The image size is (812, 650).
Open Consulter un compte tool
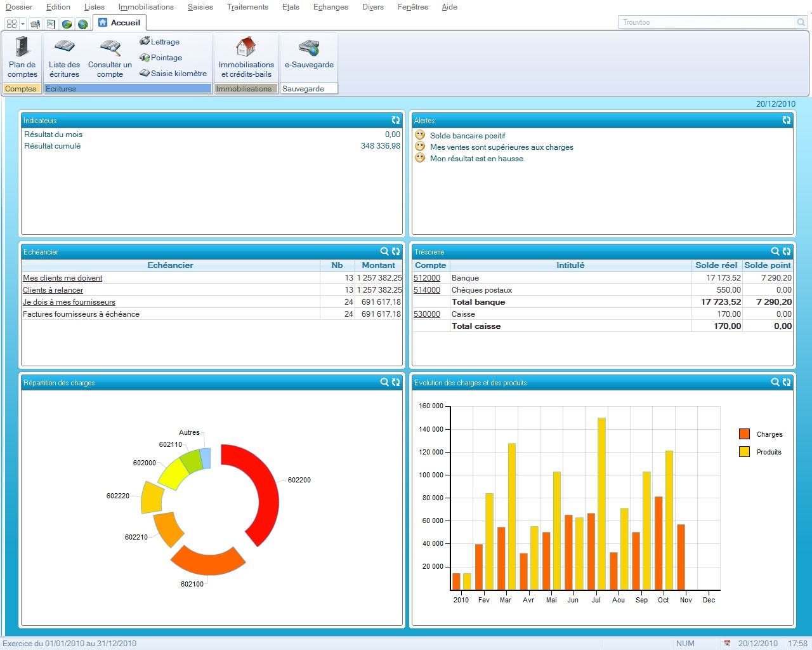point(110,57)
